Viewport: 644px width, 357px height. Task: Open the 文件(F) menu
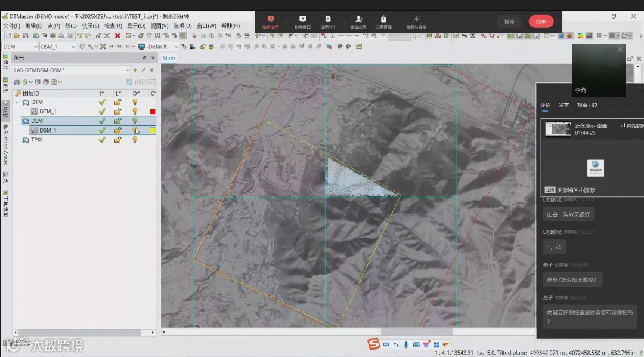12,26
